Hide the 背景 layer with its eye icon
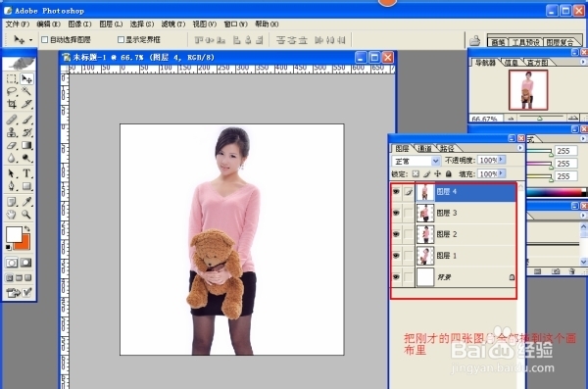The image size is (588, 389). tap(396, 277)
